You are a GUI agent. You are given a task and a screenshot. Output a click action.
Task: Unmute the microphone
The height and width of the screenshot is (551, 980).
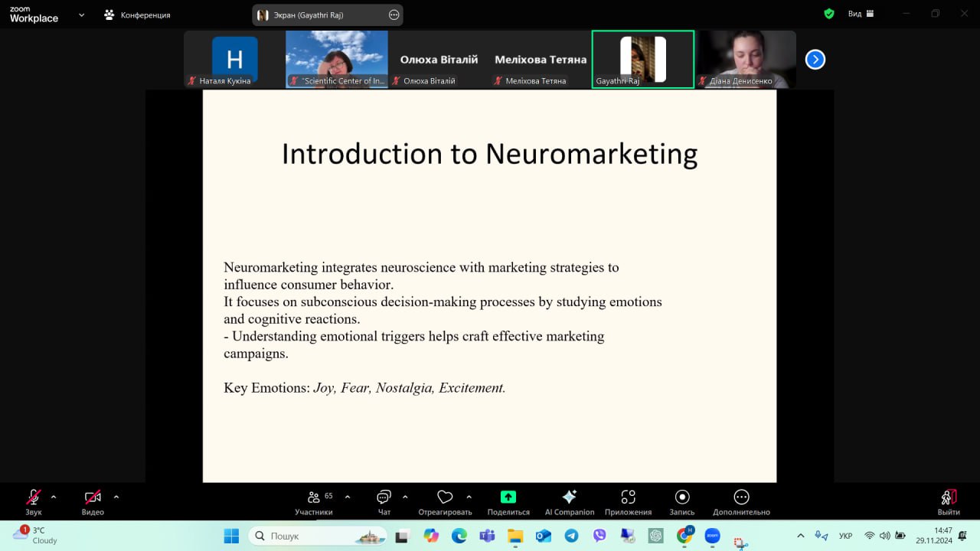point(34,501)
